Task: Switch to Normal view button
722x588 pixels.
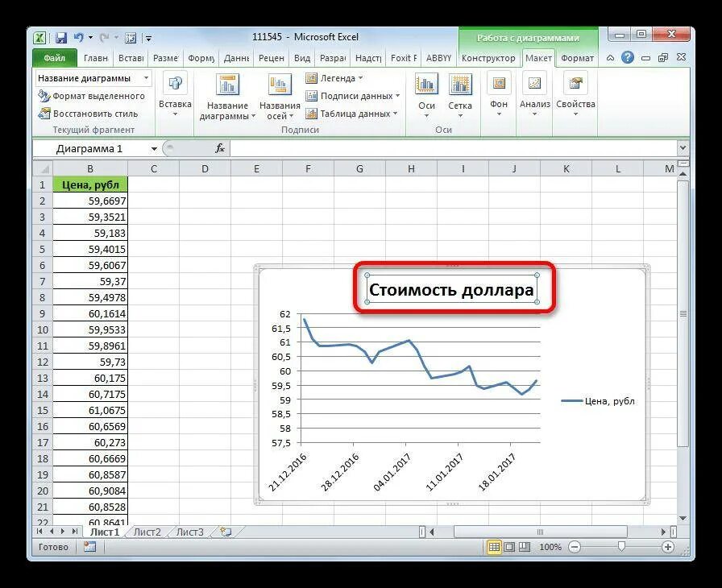Action: pos(494,547)
